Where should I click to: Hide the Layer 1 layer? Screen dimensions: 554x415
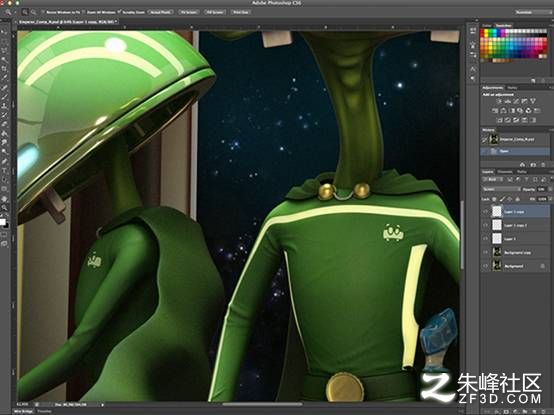[485, 239]
